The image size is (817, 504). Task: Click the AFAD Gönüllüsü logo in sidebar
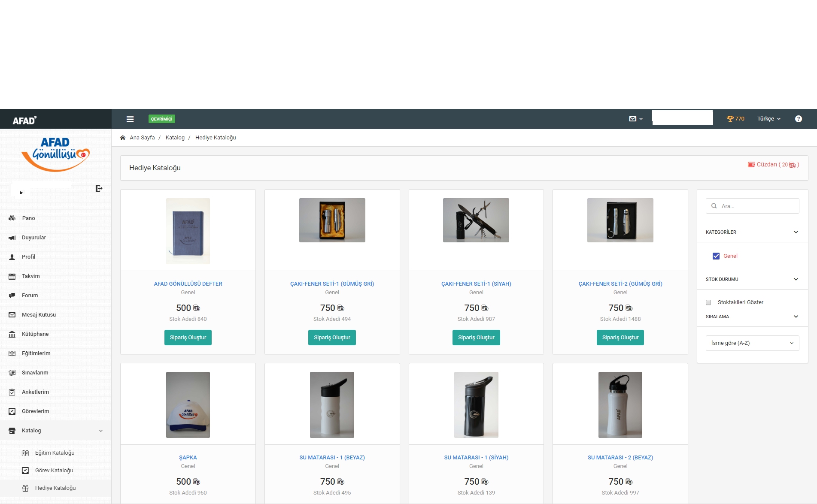[55, 154]
